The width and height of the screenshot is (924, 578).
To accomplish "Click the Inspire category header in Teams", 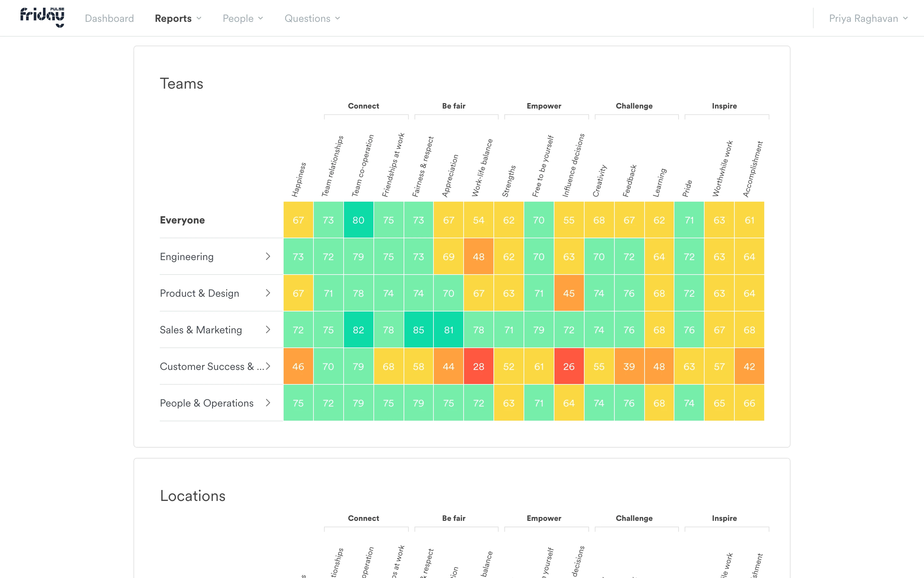I will (x=724, y=106).
